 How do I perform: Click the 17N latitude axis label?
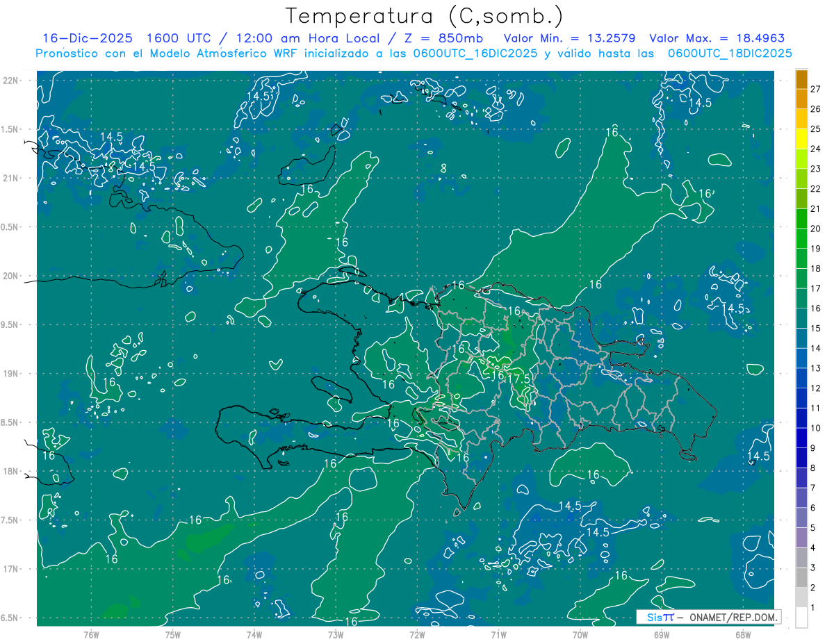click(10, 569)
